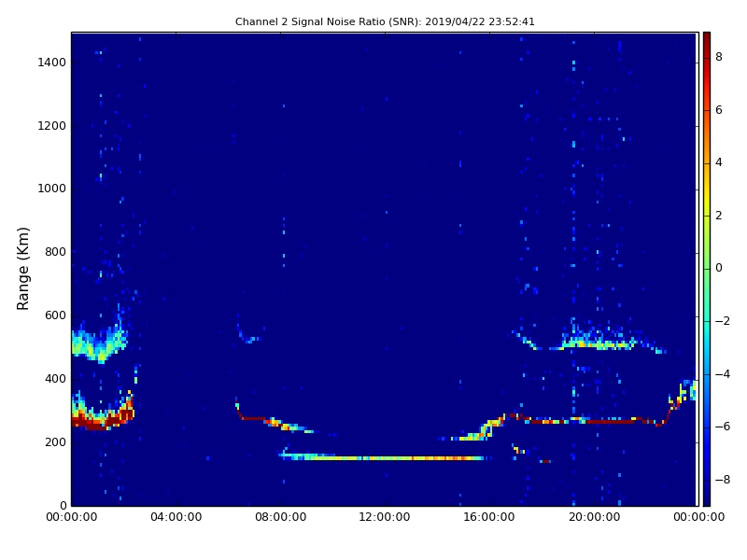747x560 pixels.
Task: Click the long echo trace near 150 km at noon
Action: 385,457
